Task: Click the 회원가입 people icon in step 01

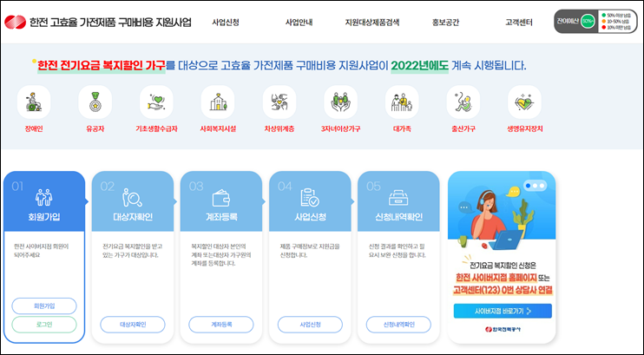Action: pyautogui.click(x=43, y=197)
